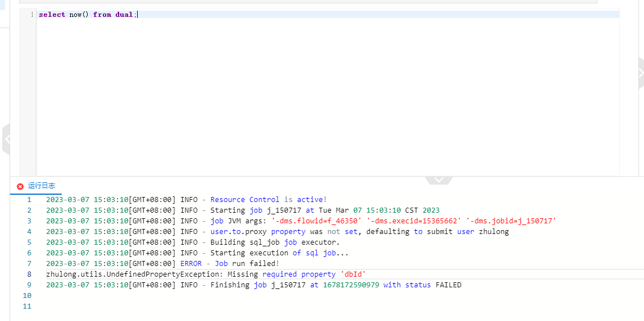Click timestamp 1678172590979 in the log
The image size is (644, 321).
point(351,285)
